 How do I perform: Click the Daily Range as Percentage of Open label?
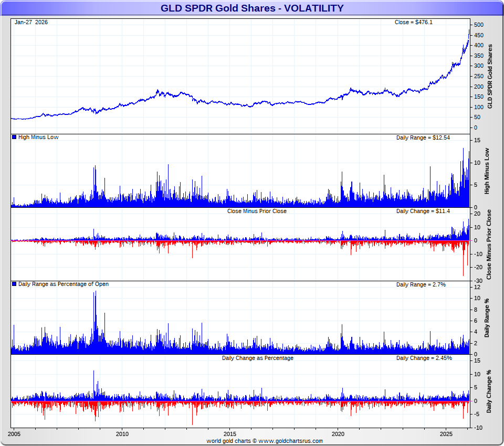[x=64, y=284]
